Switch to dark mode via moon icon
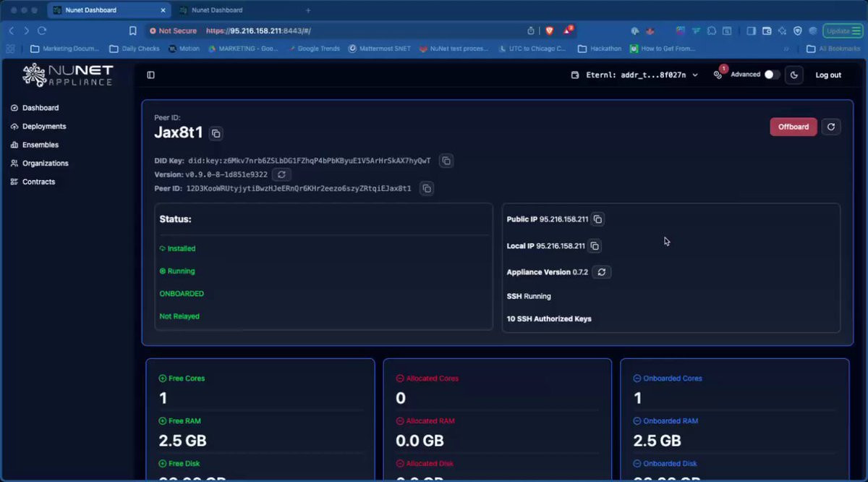 pyautogui.click(x=793, y=75)
